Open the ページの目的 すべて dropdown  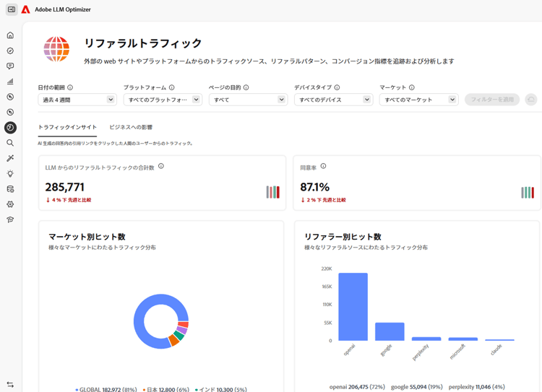248,100
